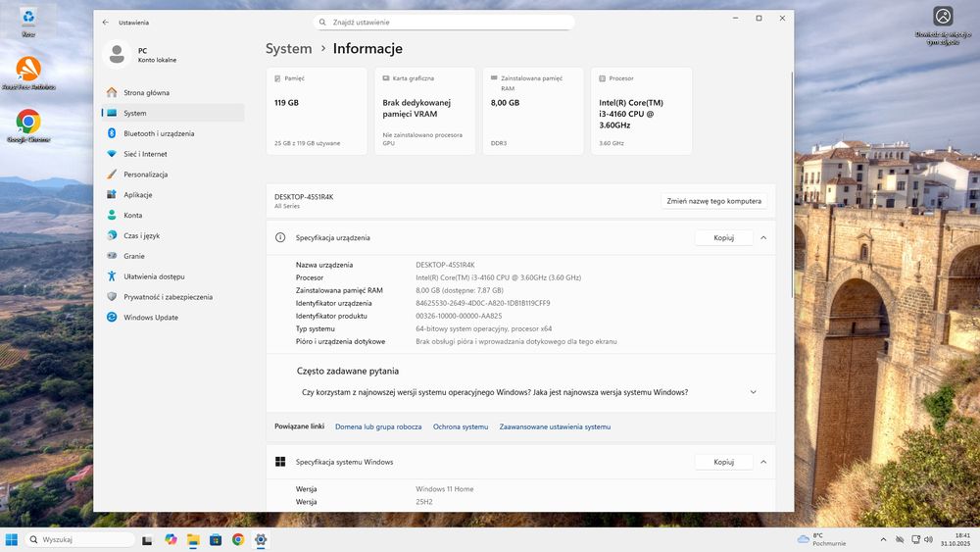Open the Procesor i3-4160 card
This screenshot has height=552, width=980.
(641, 111)
